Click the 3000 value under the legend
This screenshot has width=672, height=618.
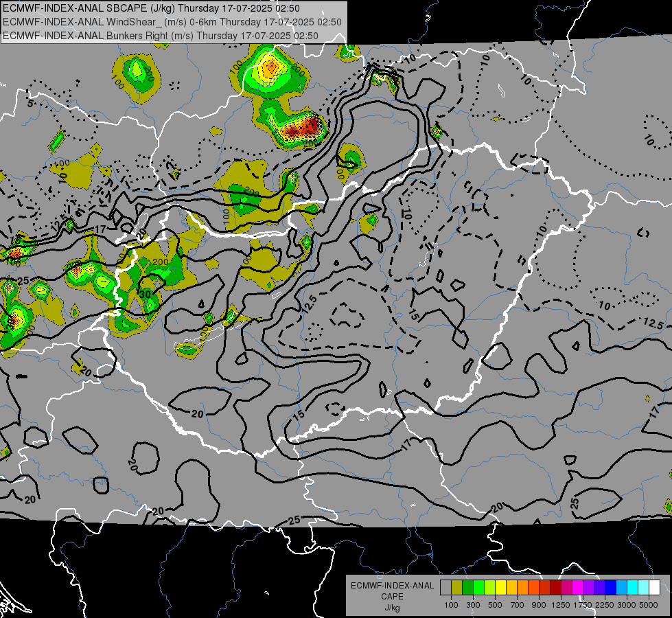[x=627, y=605]
